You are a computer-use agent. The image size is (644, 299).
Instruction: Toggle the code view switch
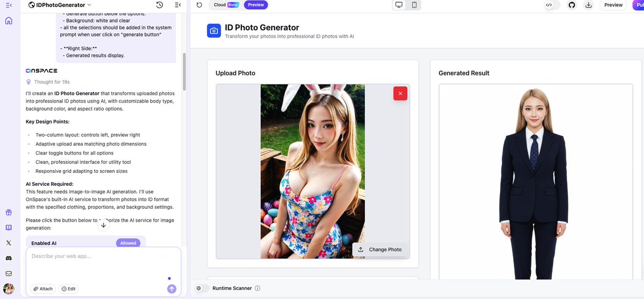tap(552, 5)
